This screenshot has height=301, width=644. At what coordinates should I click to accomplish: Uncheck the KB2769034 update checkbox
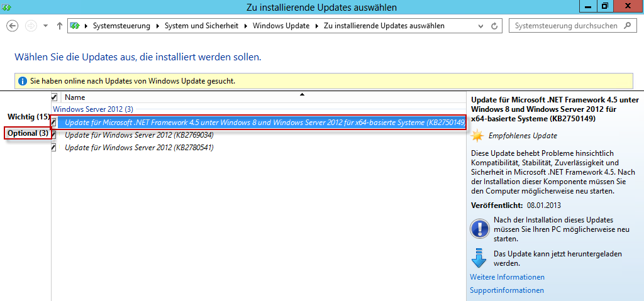54,134
